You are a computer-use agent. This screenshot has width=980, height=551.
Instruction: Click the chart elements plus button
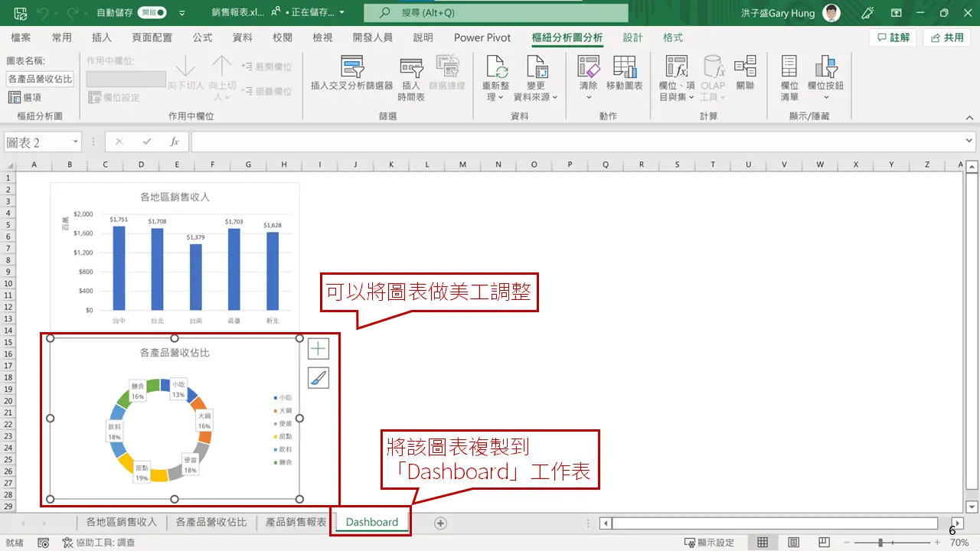[318, 349]
